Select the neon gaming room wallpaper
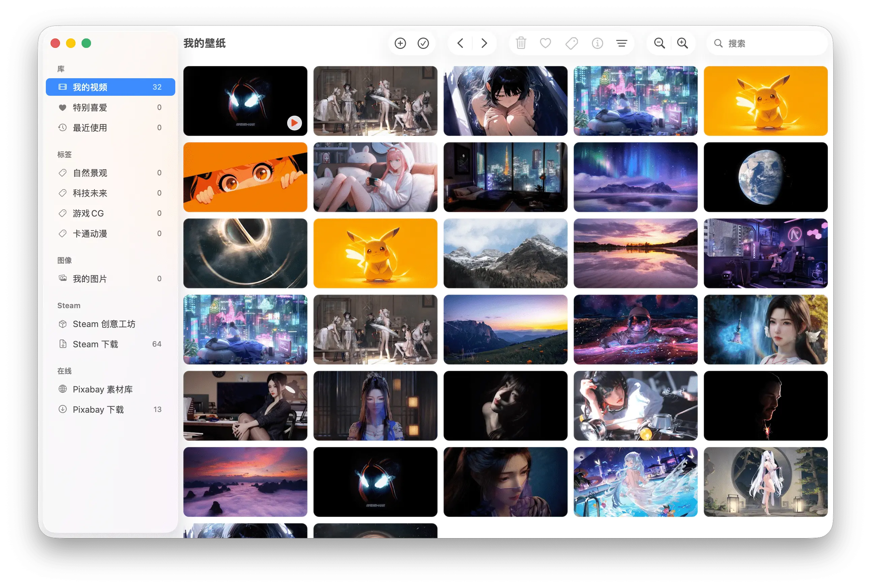This screenshot has width=871, height=588. click(766, 253)
